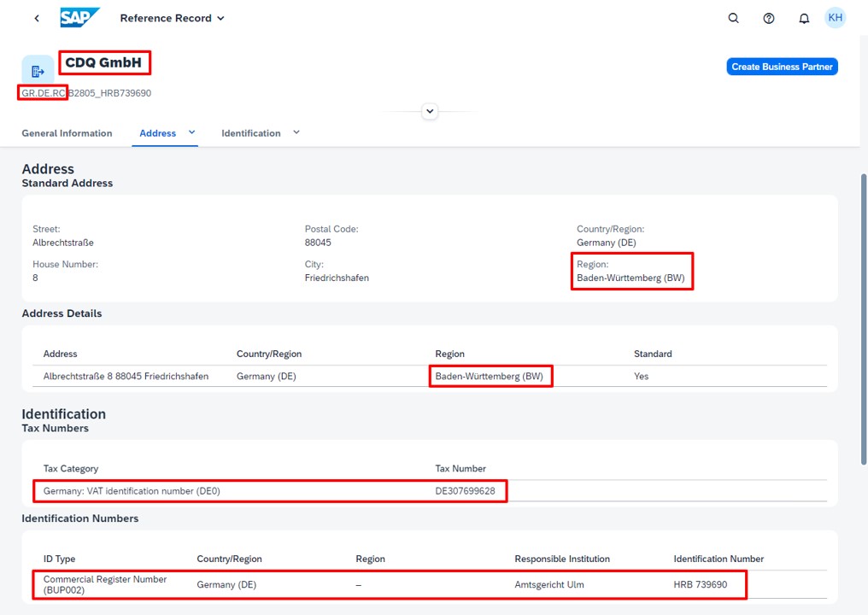Click the KH user avatar
This screenshot has width=868, height=615.
tap(836, 18)
